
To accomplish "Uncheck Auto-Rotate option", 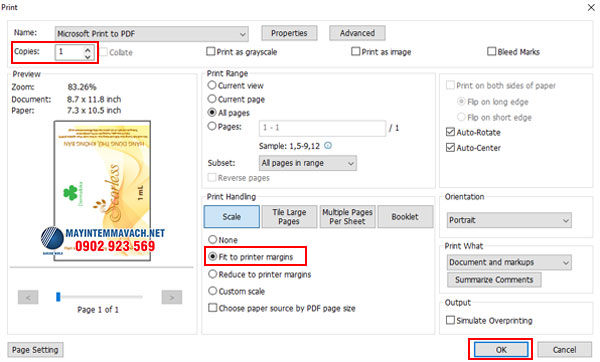I will [x=450, y=132].
